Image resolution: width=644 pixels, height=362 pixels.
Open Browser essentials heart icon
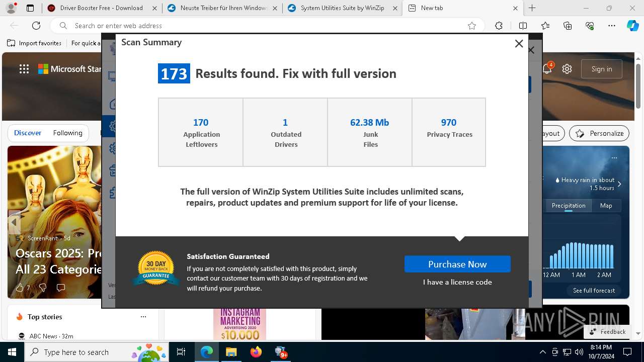tap(590, 26)
